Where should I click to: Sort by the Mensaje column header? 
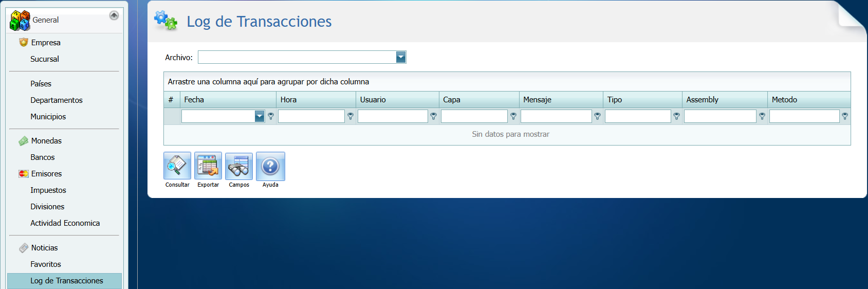[x=561, y=100]
